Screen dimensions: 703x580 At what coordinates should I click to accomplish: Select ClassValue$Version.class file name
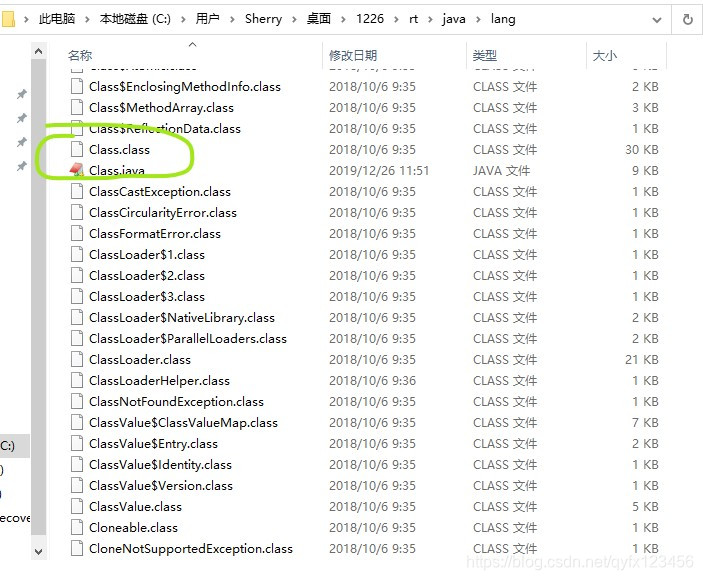[161, 485]
